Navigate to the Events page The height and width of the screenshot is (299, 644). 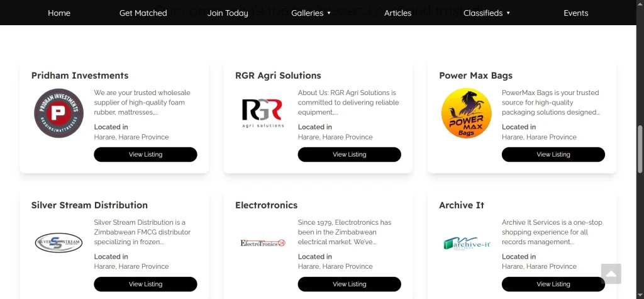(575, 13)
